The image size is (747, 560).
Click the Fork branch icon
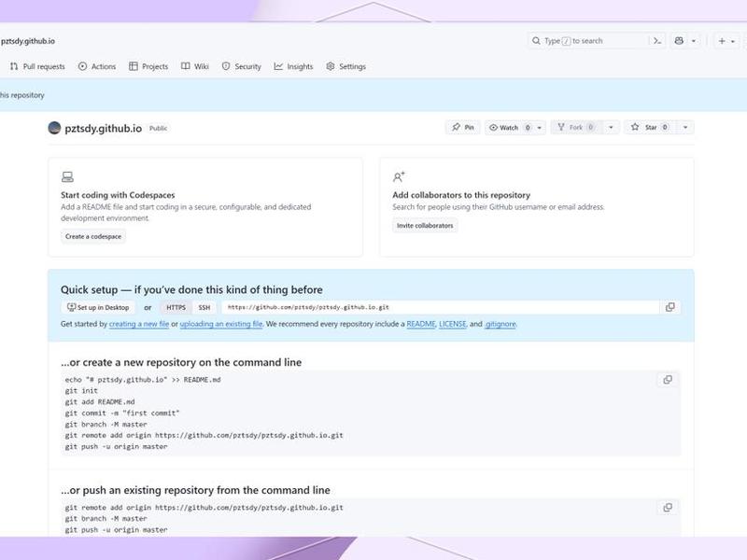click(x=561, y=127)
